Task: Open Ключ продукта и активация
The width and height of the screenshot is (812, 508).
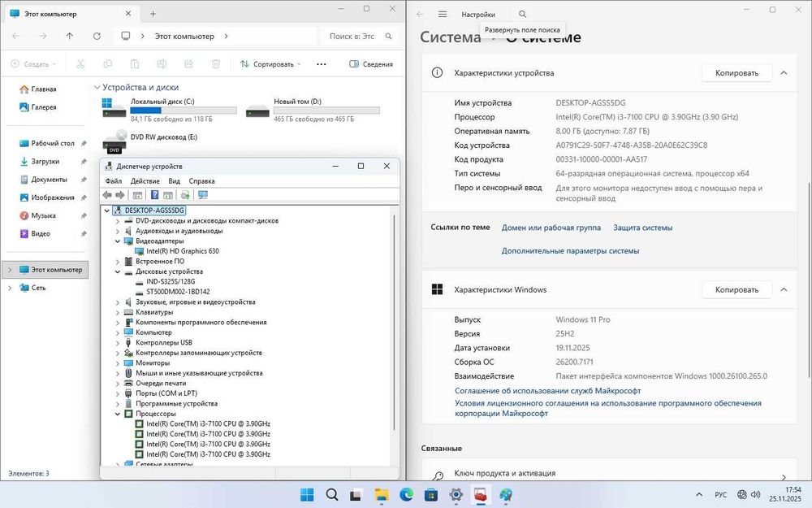Action: click(609, 473)
